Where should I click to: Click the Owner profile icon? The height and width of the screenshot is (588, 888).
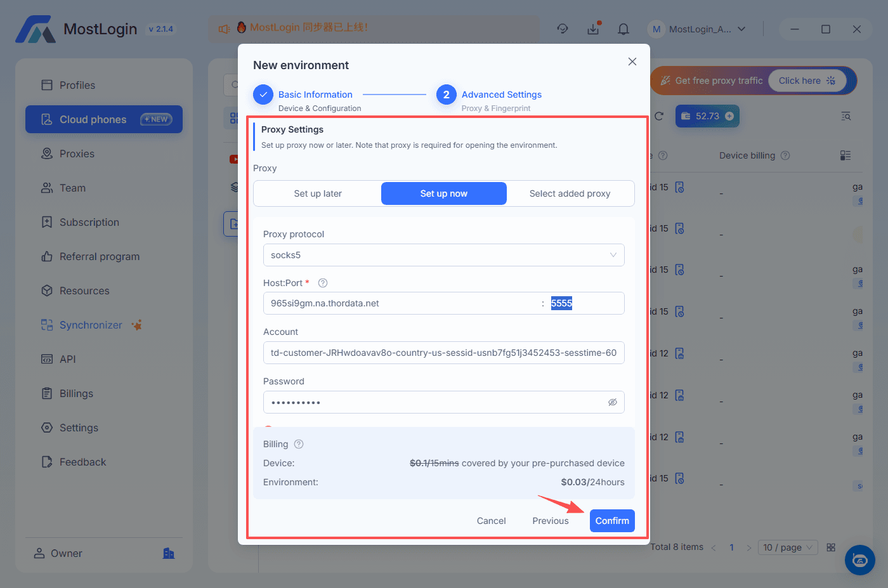point(39,553)
